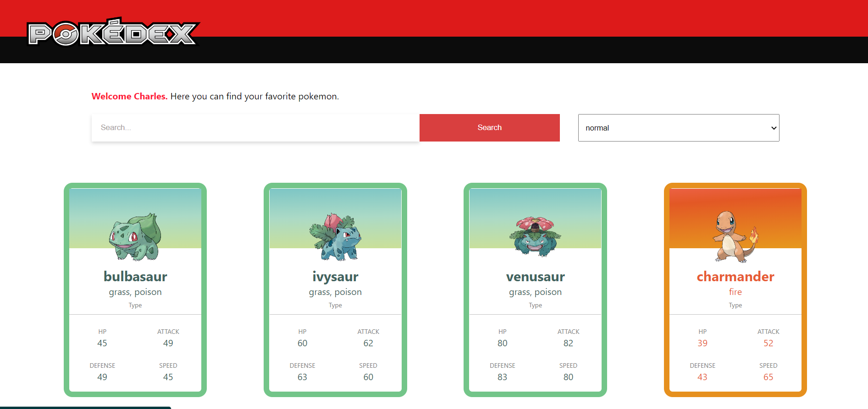868x409 pixels.
Task: Click the venusaur sprite image
Action: [x=535, y=237]
